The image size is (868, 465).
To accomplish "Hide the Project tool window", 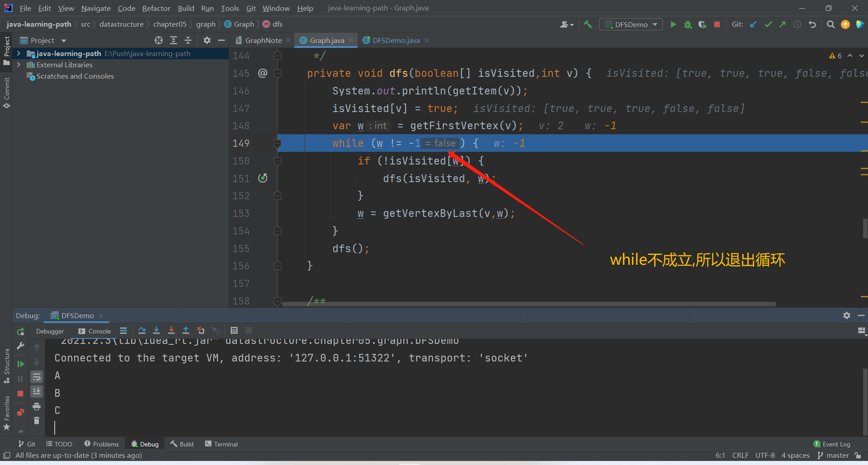I will point(222,40).
